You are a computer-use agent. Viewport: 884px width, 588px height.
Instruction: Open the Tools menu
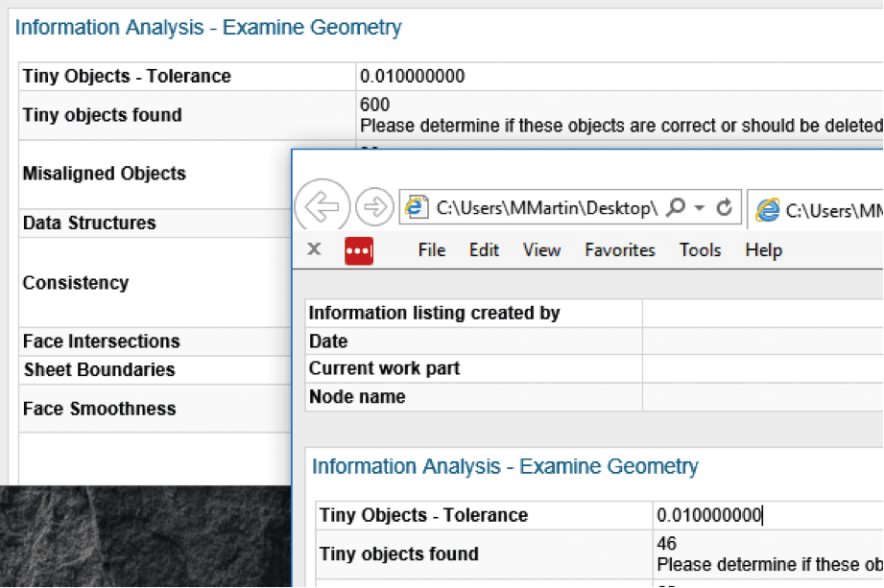click(x=701, y=250)
